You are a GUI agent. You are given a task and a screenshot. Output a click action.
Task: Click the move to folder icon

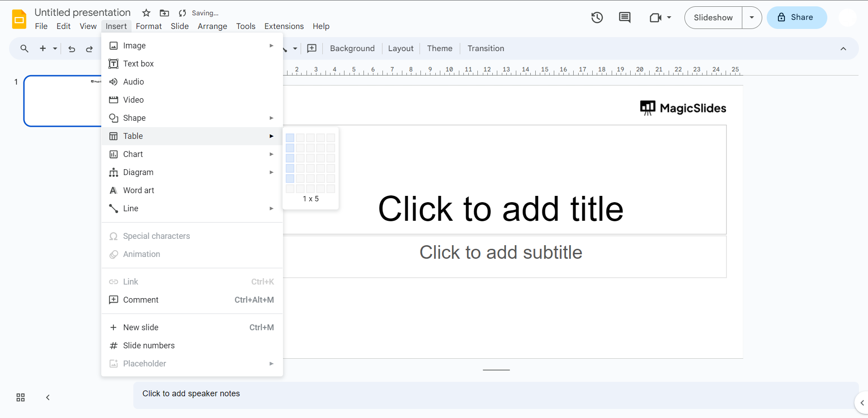pyautogui.click(x=165, y=13)
